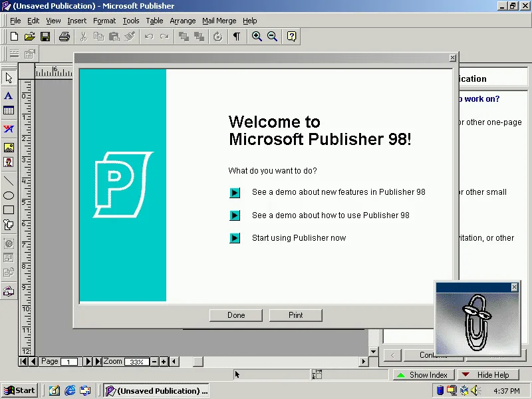
Task: Select the WordArt Frame tool
Action: click(9, 128)
